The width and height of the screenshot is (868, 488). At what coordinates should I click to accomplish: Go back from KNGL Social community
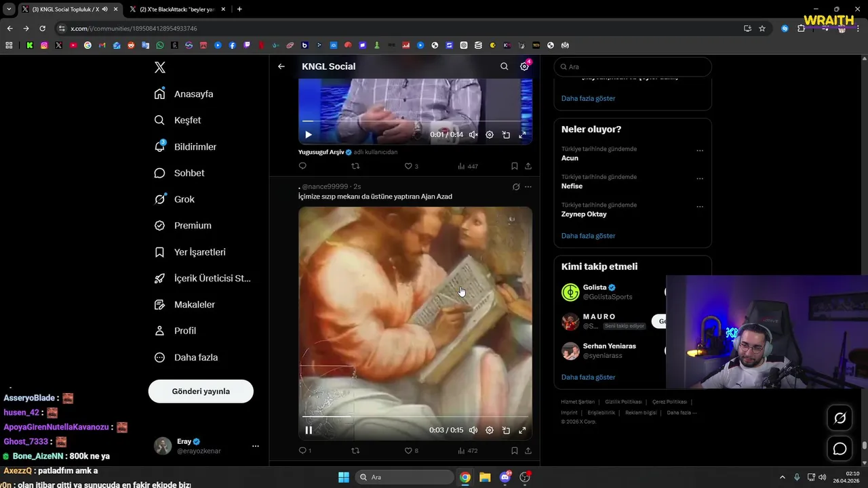[x=281, y=66]
